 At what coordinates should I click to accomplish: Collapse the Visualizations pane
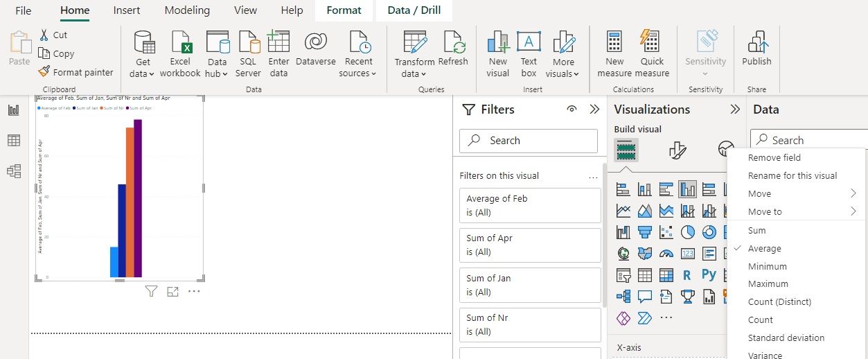[x=736, y=110]
